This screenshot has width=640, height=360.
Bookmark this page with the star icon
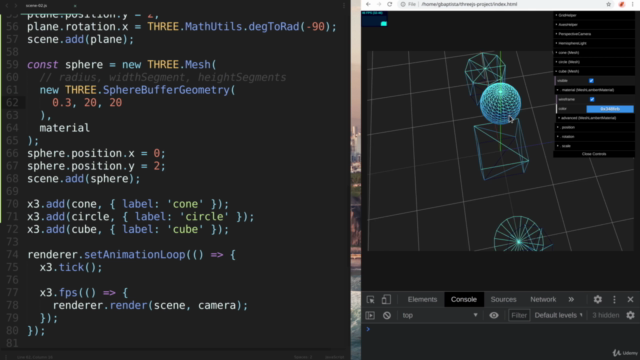[609, 4]
